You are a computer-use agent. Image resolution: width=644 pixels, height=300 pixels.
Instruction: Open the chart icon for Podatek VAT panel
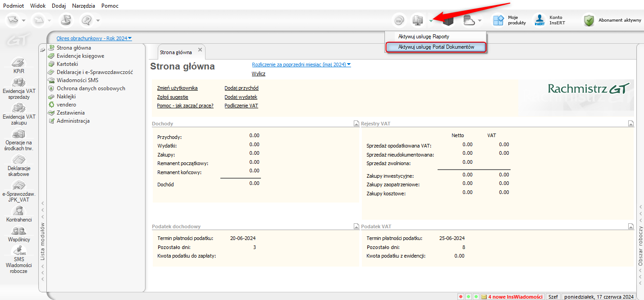click(x=631, y=226)
